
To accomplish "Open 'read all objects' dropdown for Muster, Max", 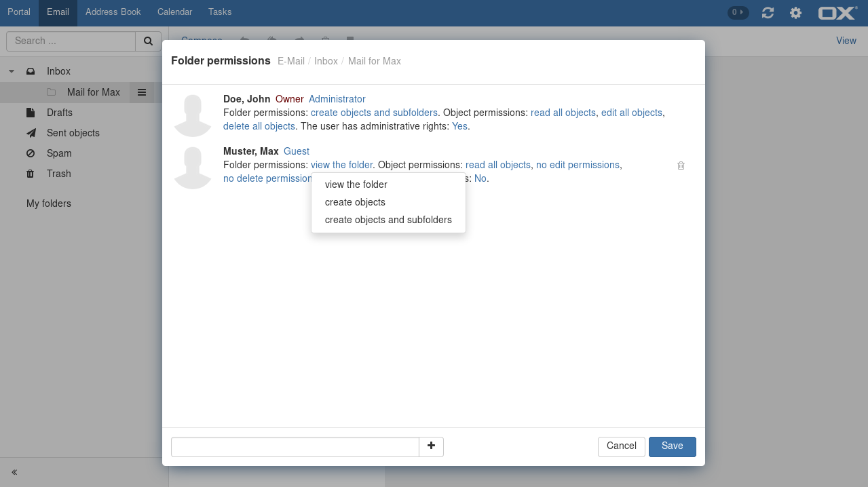I will [497, 165].
